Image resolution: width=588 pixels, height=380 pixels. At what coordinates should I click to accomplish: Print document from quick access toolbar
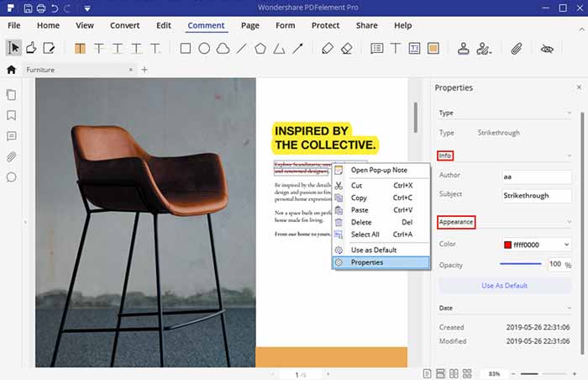[41, 8]
